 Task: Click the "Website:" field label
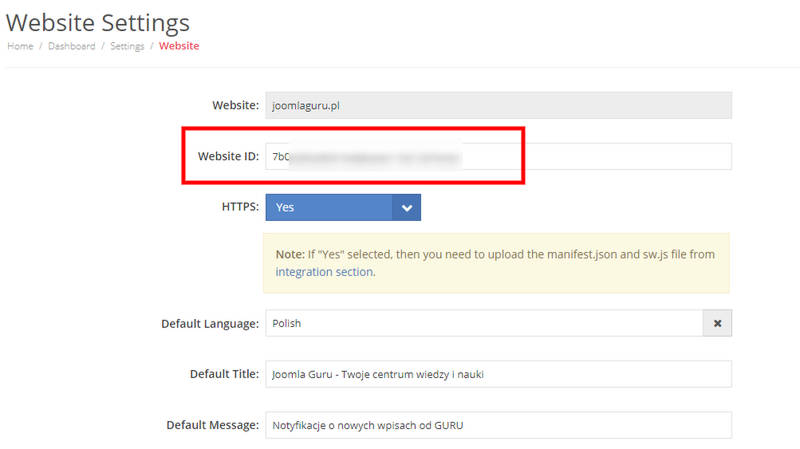point(236,105)
